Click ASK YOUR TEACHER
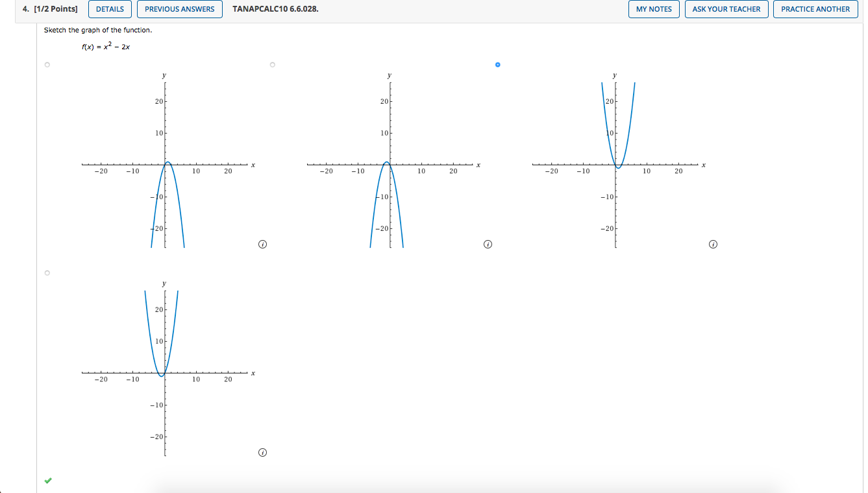The image size is (868, 493). [726, 9]
